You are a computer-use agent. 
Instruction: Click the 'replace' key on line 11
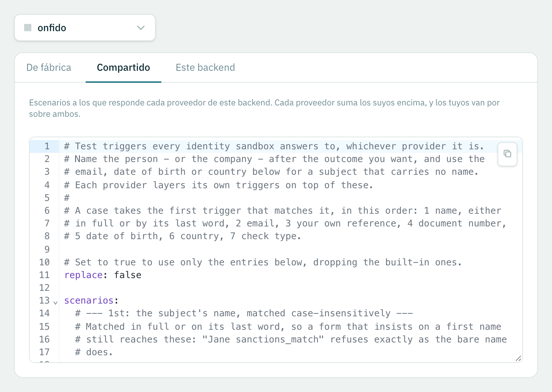coord(84,275)
